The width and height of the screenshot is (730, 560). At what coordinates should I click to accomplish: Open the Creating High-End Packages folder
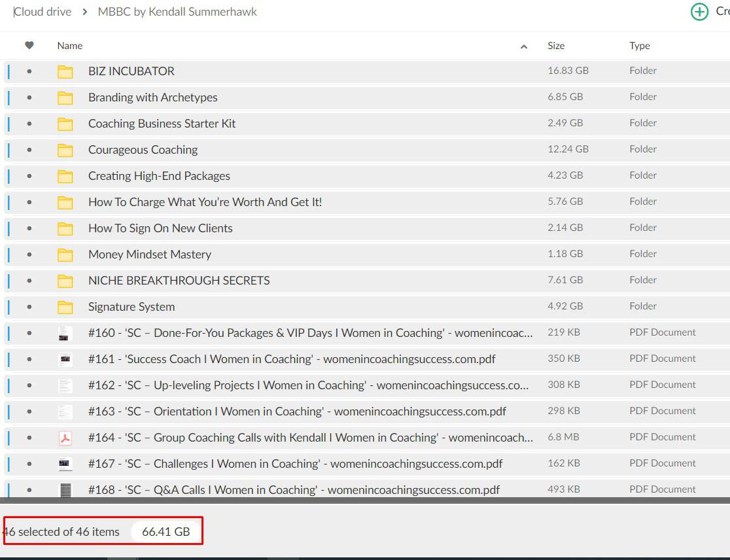(x=159, y=176)
